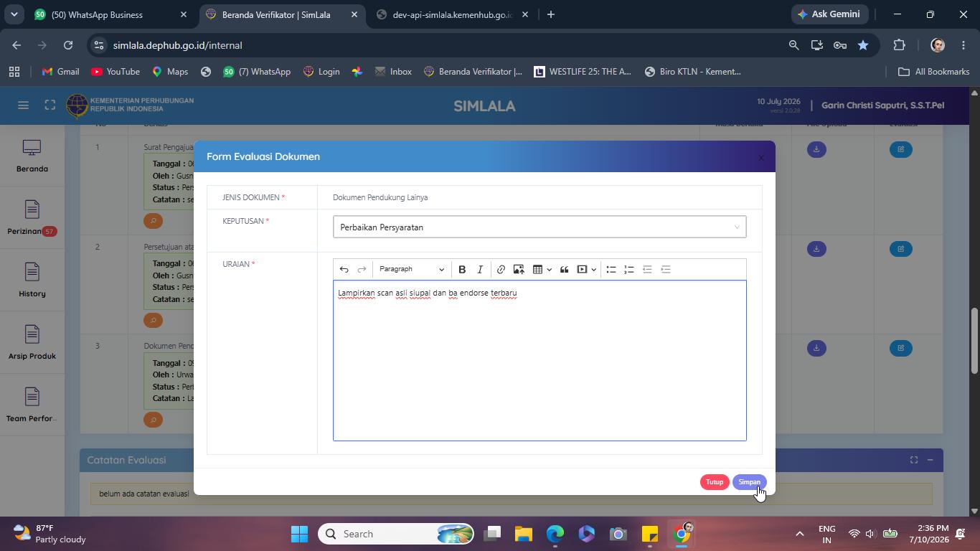Reload the current page

[x=68, y=45]
